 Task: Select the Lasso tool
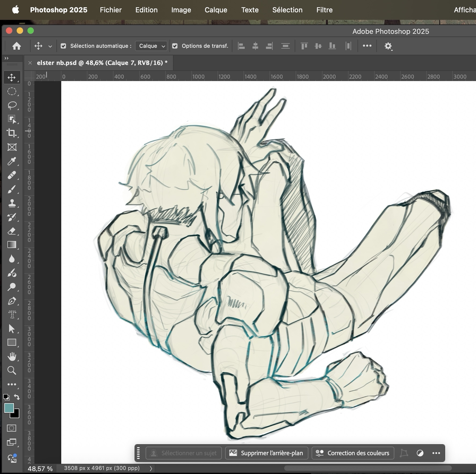click(12, 105)
